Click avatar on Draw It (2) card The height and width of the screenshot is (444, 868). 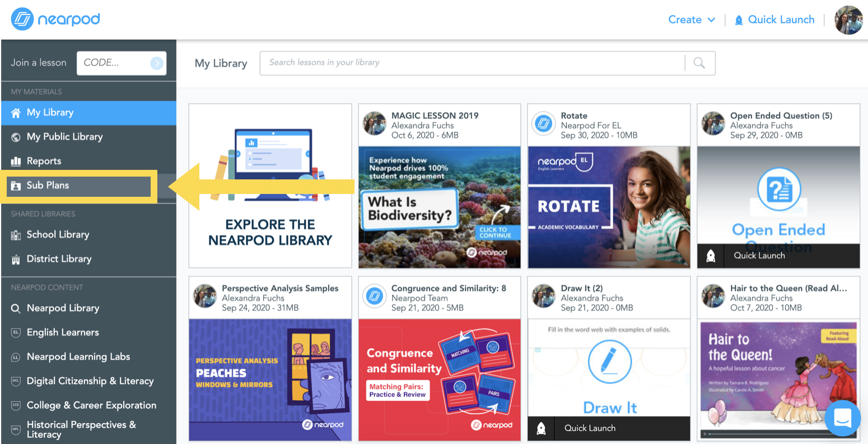(544, 296)
